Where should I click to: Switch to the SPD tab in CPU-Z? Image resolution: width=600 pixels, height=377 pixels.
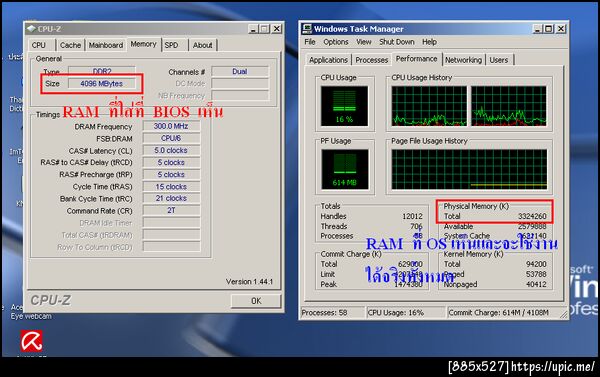[x=171, y=45]
